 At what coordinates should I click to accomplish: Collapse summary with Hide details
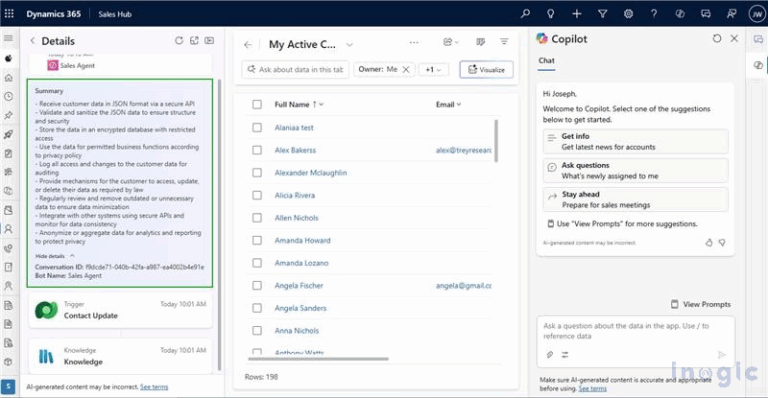click(55, 256)
